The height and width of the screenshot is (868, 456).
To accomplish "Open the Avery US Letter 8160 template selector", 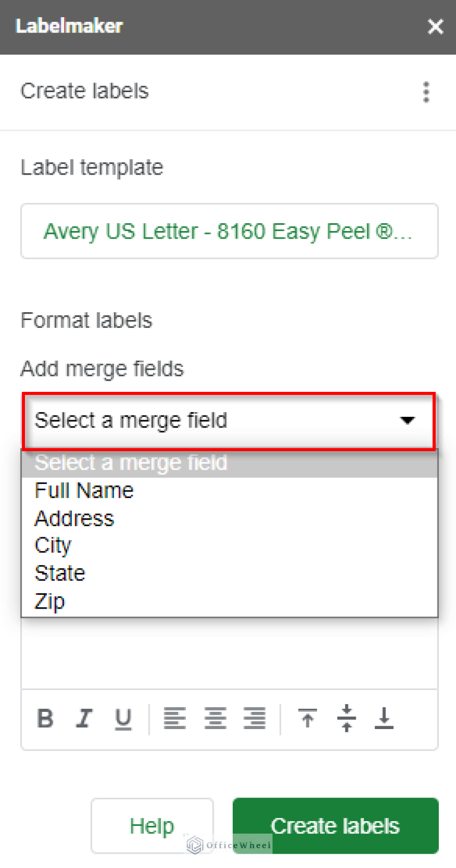I will (229, 231).
